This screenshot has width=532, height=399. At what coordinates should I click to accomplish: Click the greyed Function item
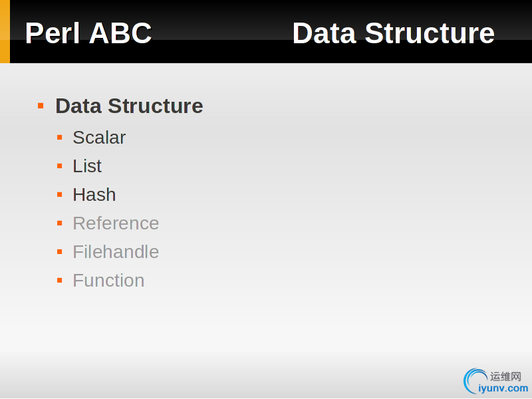pyautogui.click(x=108, y=280)
